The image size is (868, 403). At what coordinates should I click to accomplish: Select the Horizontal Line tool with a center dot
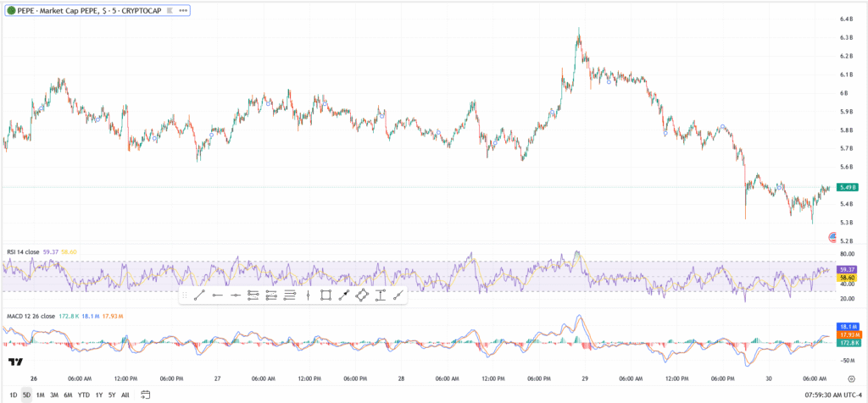point(236,295)
